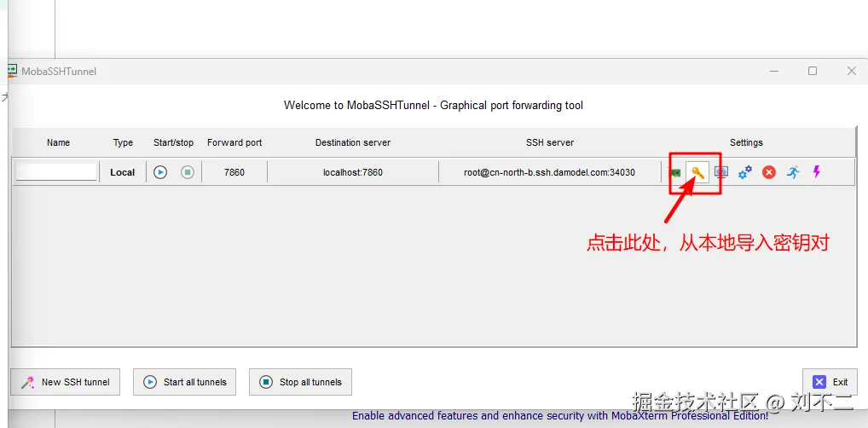Open tunnel settings with blue gears icon

pos(744,172)
